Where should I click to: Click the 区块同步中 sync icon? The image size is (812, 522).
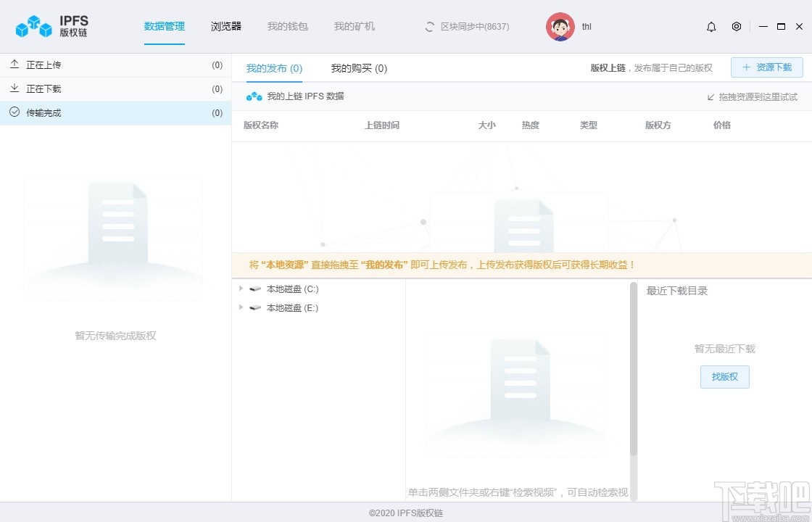tap(428, 26)
